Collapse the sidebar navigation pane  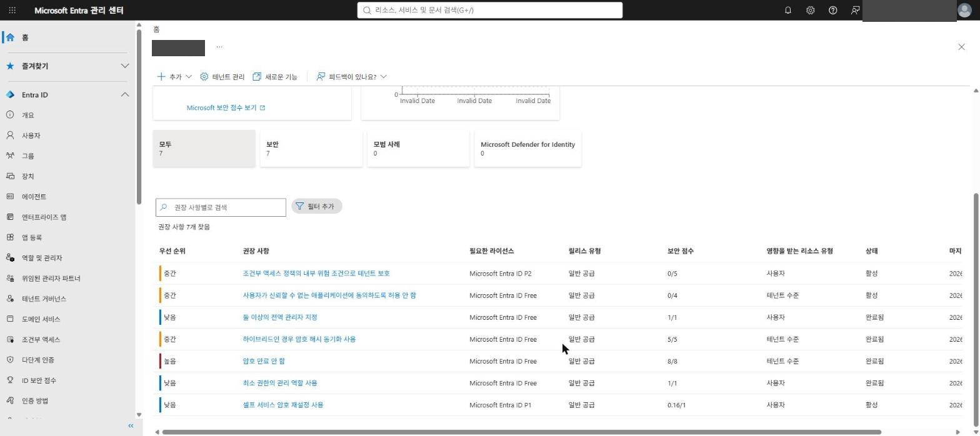131,426
